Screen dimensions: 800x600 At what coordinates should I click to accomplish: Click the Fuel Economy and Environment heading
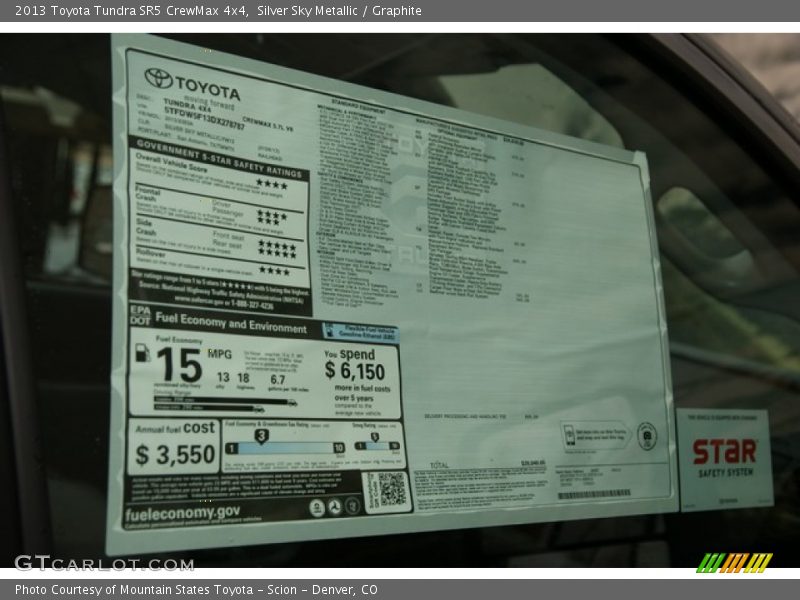[x=231, y=322]
